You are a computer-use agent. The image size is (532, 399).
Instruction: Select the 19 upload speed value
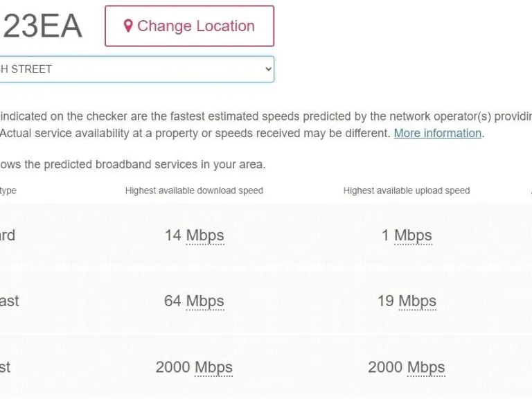pos(386,301)
